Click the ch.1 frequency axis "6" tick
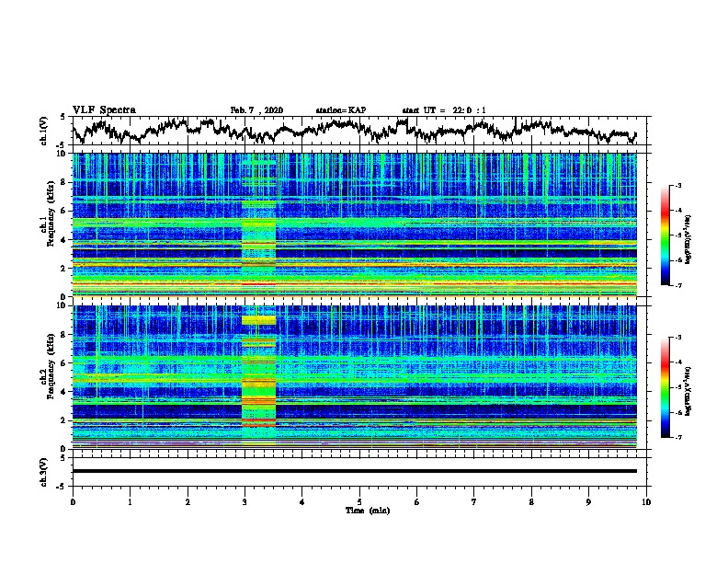 click(x=64, y=211)
